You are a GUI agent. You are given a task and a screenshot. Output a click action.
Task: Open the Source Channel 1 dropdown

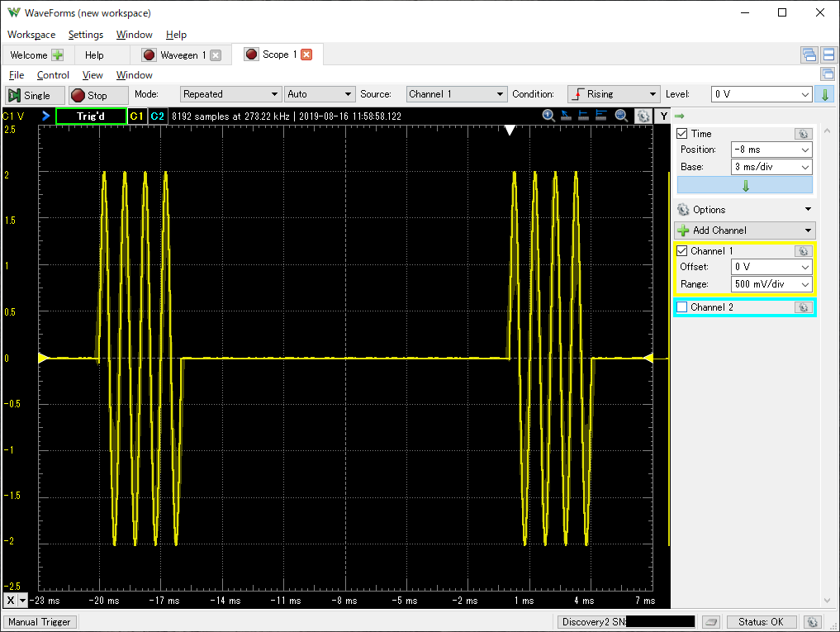(457, 94)
